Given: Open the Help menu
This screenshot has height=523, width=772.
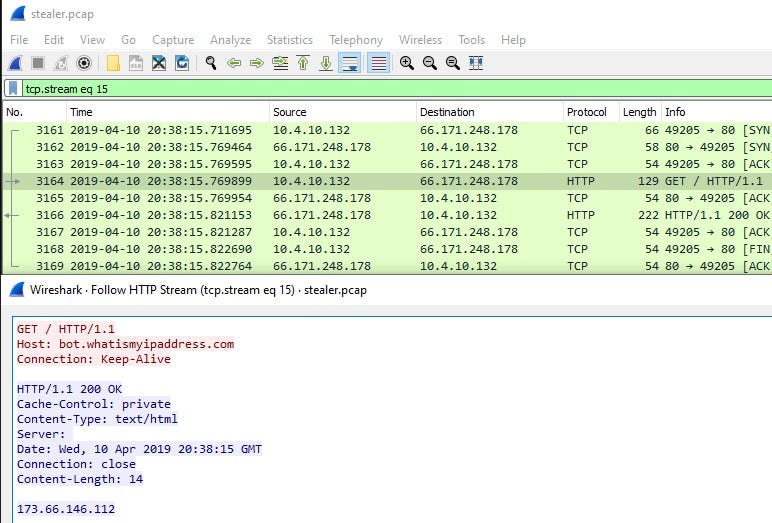Looking at the screenshot, I should tap(513, 40).
